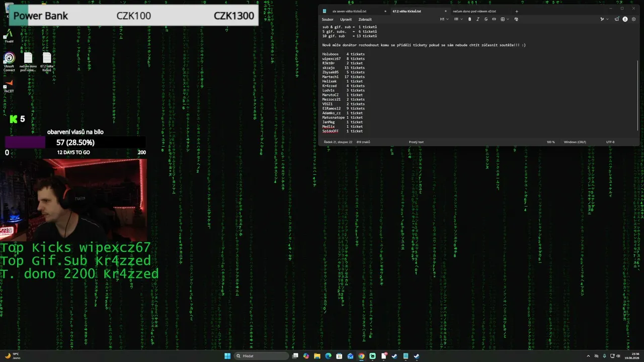The width and height of the screenshot is (644, 362).
Task: Open the Windows Start menu
Action: click(226, 356)
